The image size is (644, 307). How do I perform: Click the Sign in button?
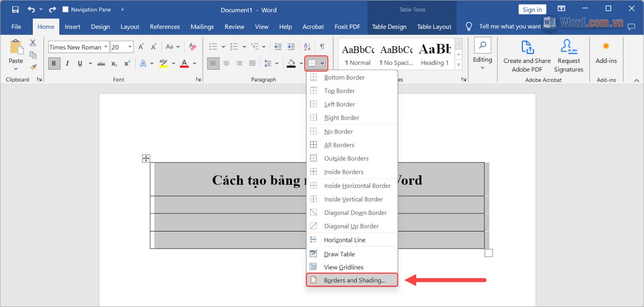[532, 9]
